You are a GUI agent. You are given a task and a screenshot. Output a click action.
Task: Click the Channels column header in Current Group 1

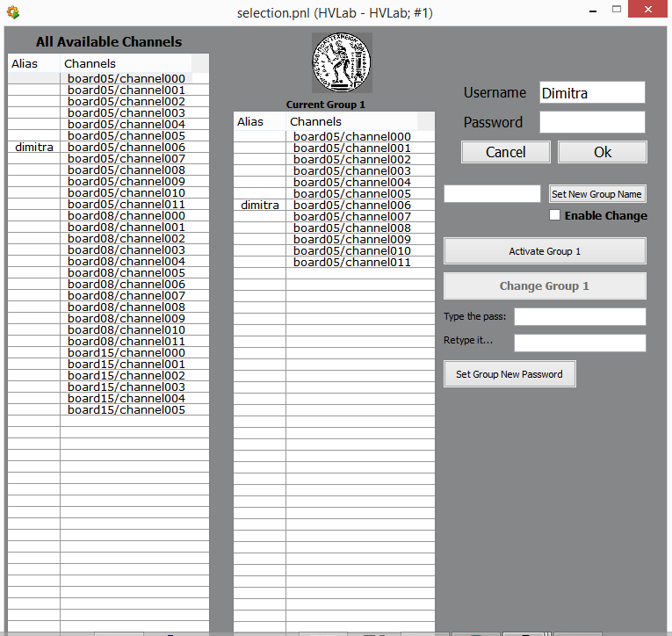pos(352,122)
